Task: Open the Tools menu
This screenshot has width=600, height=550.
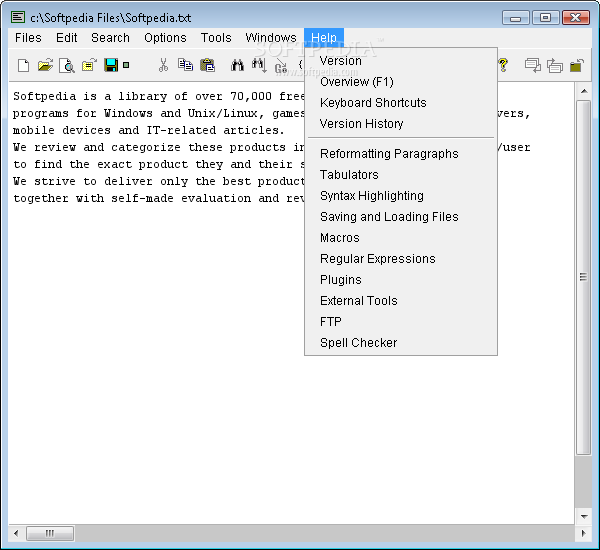Action: pyautogui.click(x=216, y=38)
